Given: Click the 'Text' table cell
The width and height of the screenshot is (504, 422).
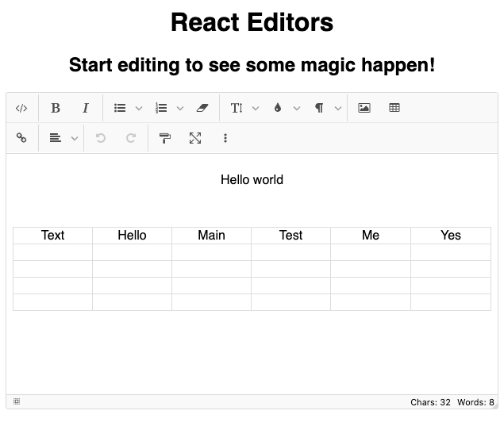Looking at the screenshot, I should pyautogui.click(x=52, y=236).
